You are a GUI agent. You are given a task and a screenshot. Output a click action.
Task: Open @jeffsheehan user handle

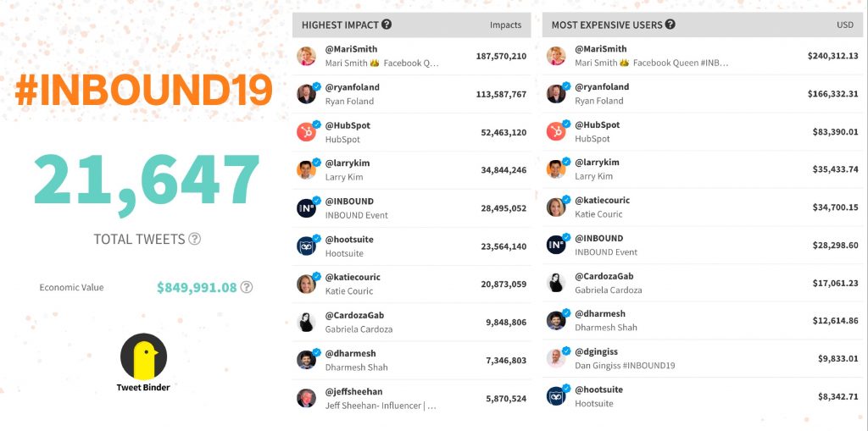pos(353,391)
